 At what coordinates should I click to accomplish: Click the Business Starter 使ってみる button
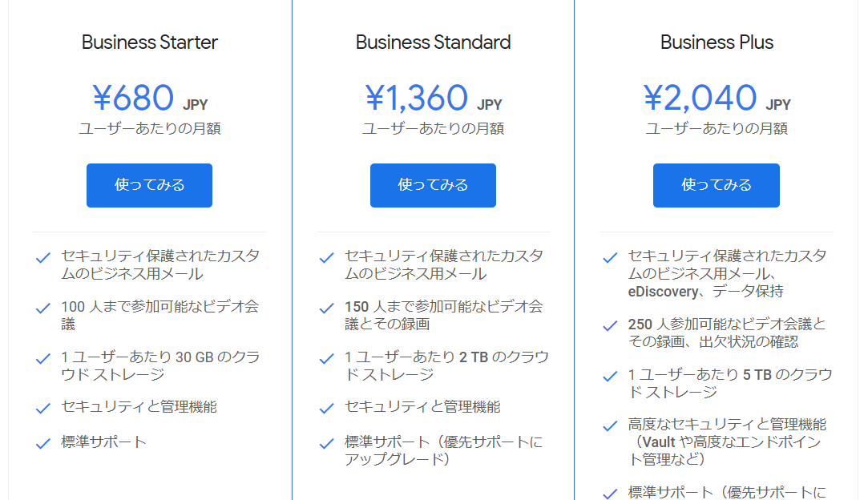pyautogui.click(x=149, y=185)
